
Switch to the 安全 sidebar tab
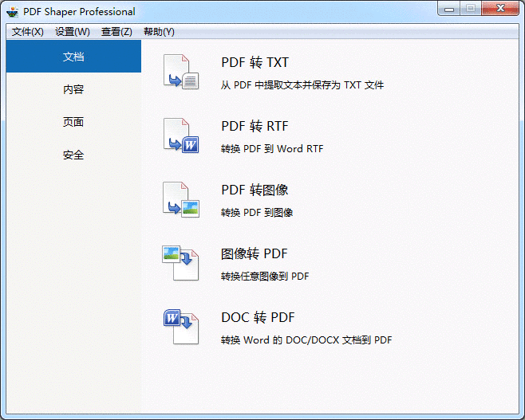tap(73, 155)
